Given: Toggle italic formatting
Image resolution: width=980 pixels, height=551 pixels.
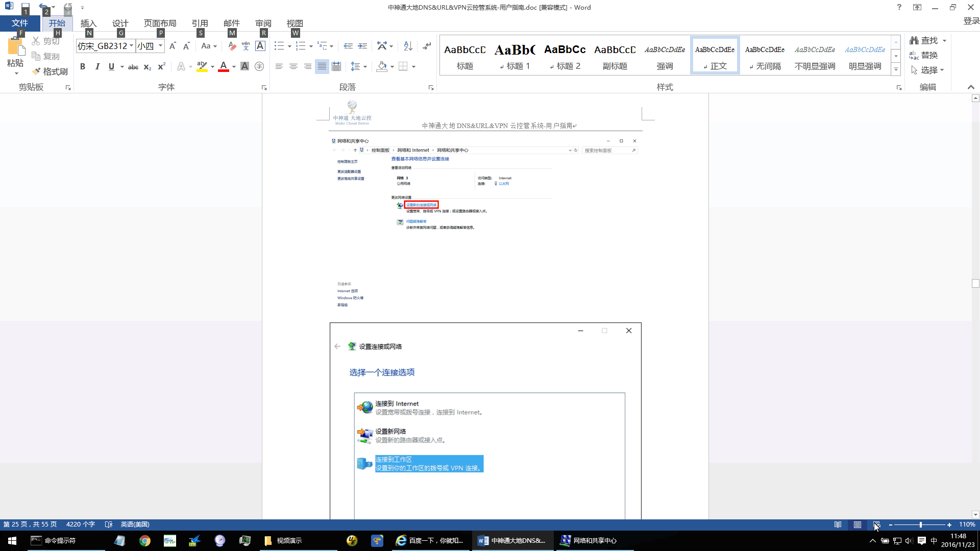Looking at the screenshot, I should [97, 67].
